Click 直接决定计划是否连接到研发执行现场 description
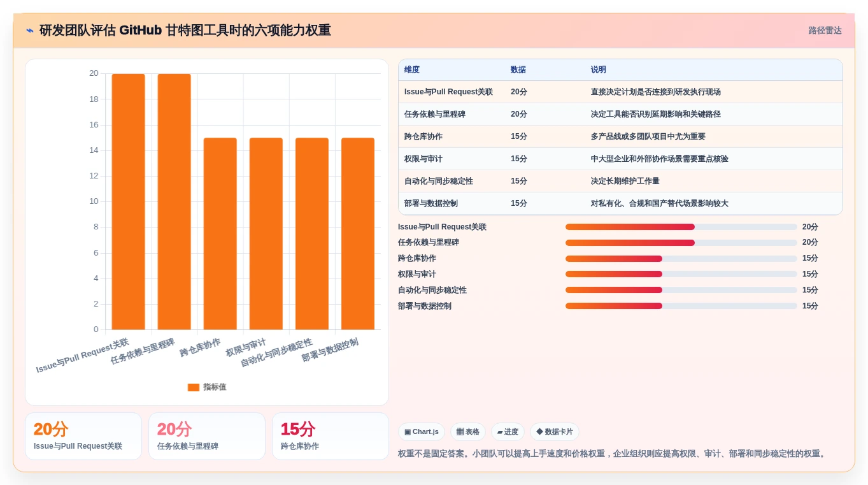The image size is (868, 485). (x=656, y=92)
